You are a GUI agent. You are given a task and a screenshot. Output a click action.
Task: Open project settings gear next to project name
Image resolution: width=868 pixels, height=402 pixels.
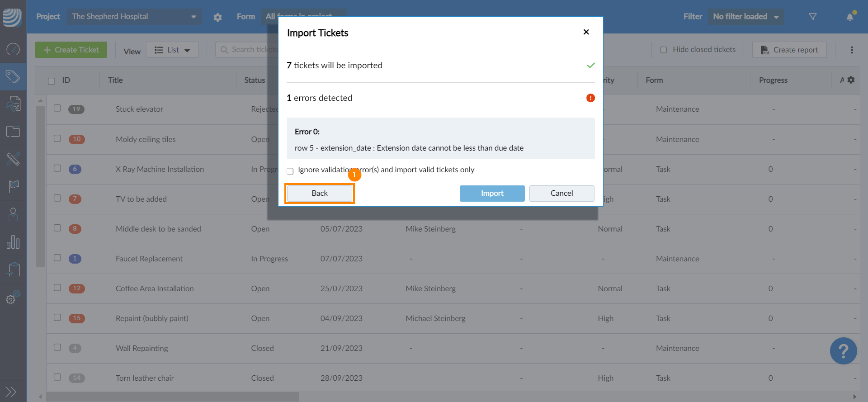[217, 17]
